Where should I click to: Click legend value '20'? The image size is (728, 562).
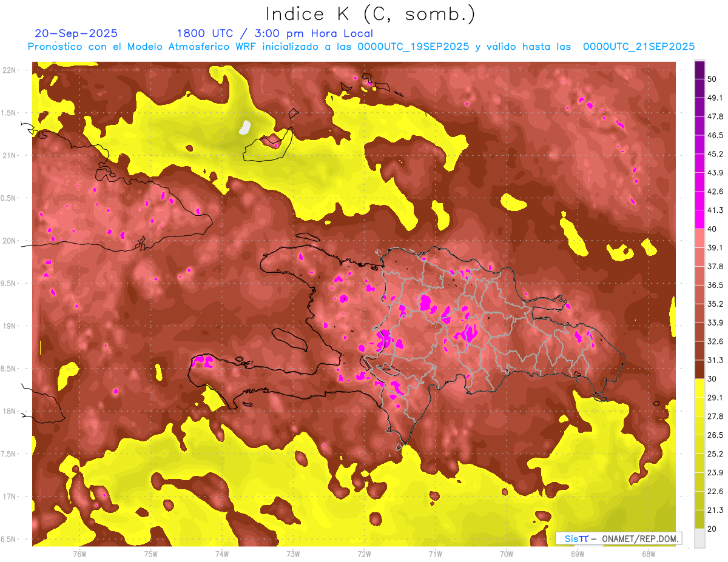(712, 529)
